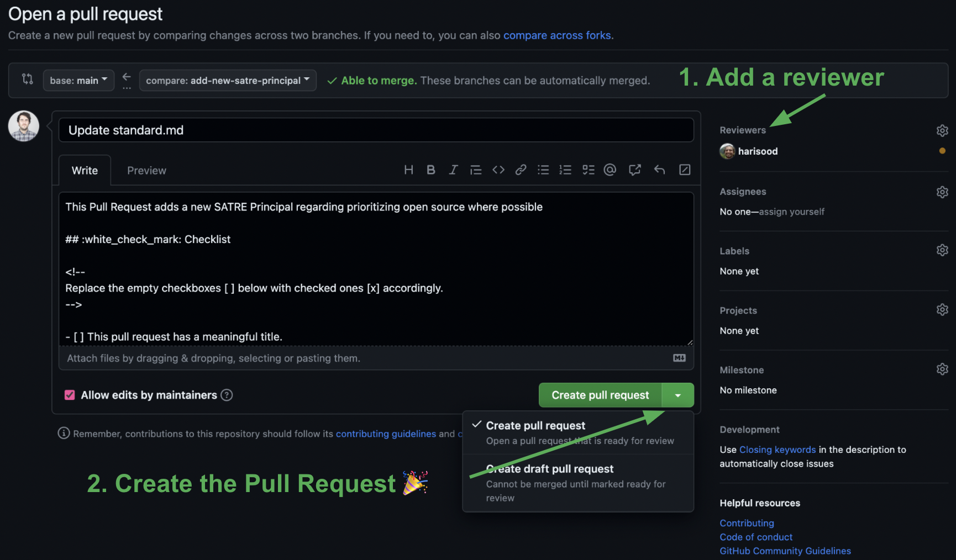Reference an issue or pull request icon

[635, 170]
